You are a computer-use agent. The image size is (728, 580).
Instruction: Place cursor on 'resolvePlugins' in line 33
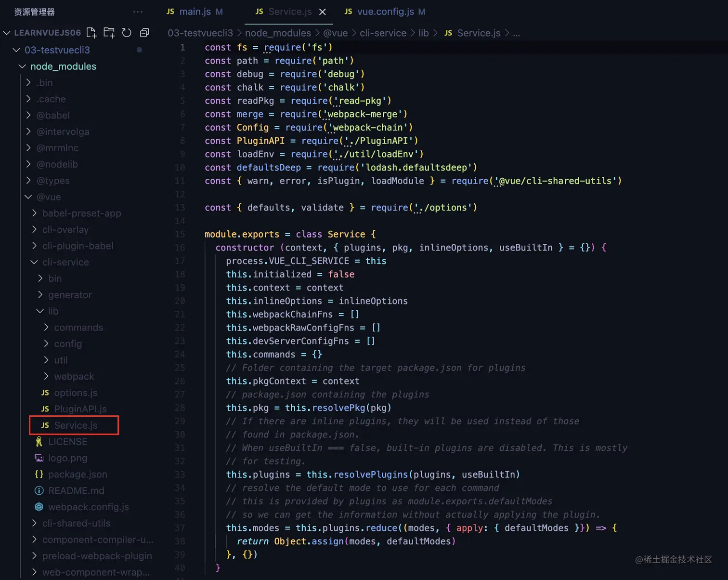pos(371,475)
